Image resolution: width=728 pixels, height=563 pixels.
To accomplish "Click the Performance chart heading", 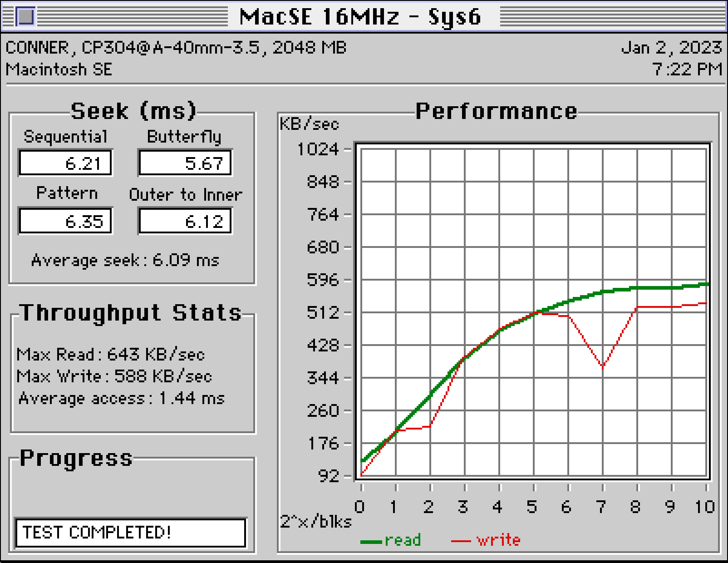I will coord(496,111).
